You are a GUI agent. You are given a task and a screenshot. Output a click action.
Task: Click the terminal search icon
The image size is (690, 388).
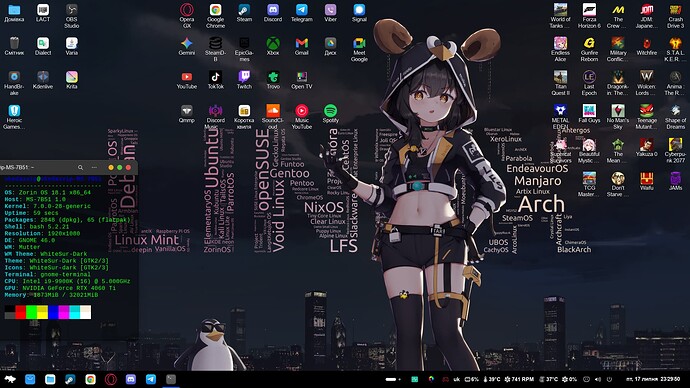[x=81, y=167]
